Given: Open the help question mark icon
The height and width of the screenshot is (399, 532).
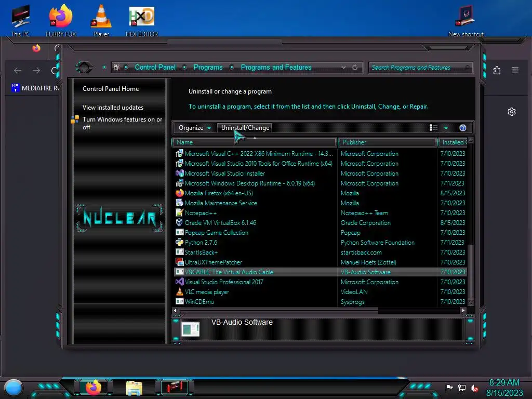Looking at the screenshot, I should [x=463, y=128].
